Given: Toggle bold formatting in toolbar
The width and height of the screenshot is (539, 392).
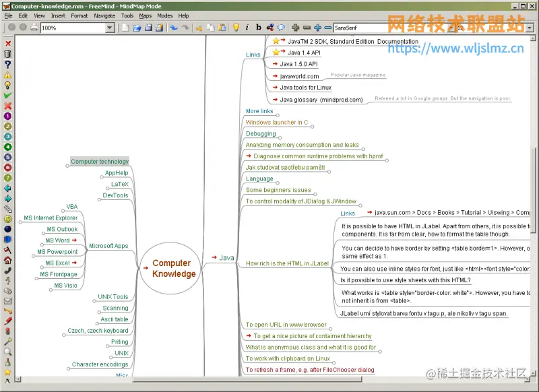Looking at the screenshot, I should [259, 28].
